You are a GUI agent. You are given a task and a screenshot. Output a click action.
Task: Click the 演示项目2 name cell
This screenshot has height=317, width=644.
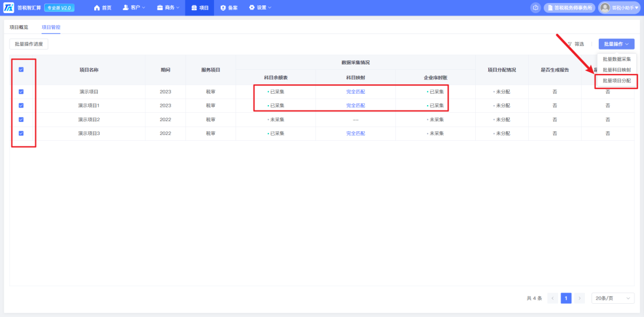pyautogui.click(x=89, y=119)
